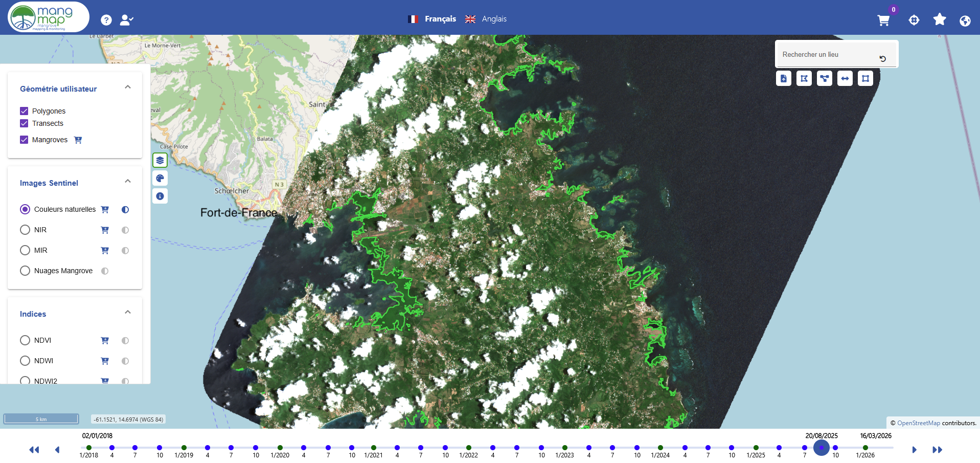Open the shopping cart in header

(883, 20)
